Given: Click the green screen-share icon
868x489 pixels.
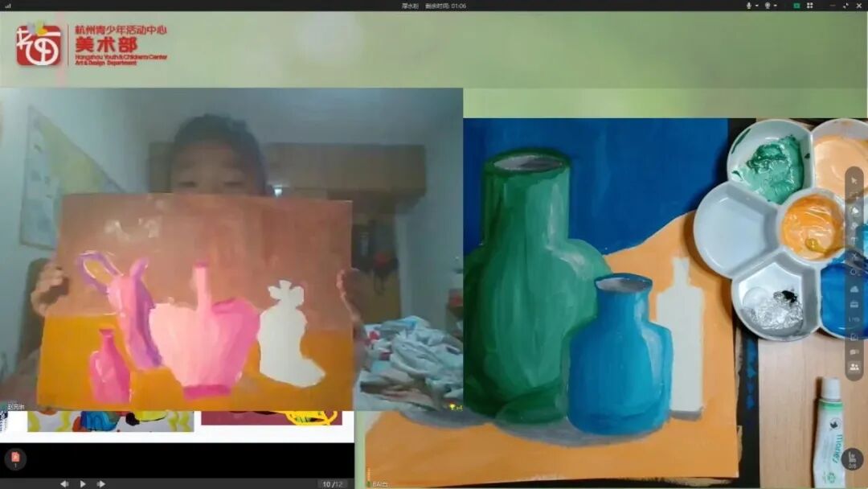Looking at the screenshot, I should 796,6.
